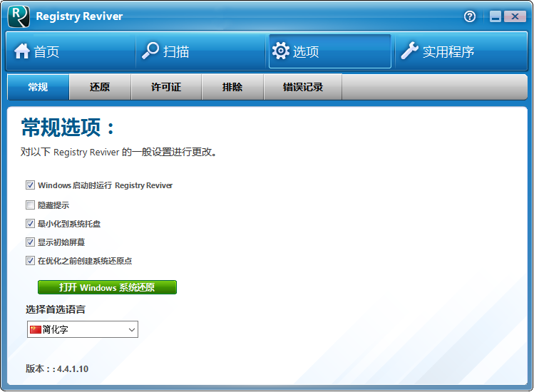
Task: Open the 排除 sub-tab
Action: pyautogui.click(x=232, y=87)
